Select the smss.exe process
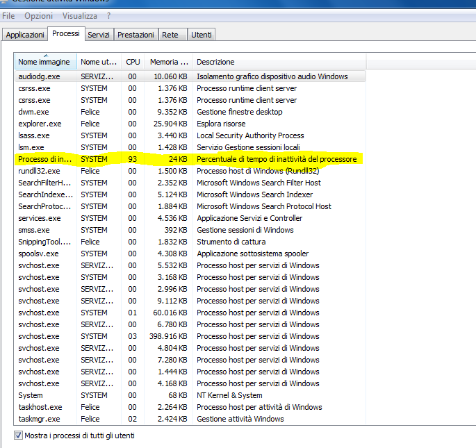The height and width of the screenshot is (448, 476). click(x=190, y=230)
